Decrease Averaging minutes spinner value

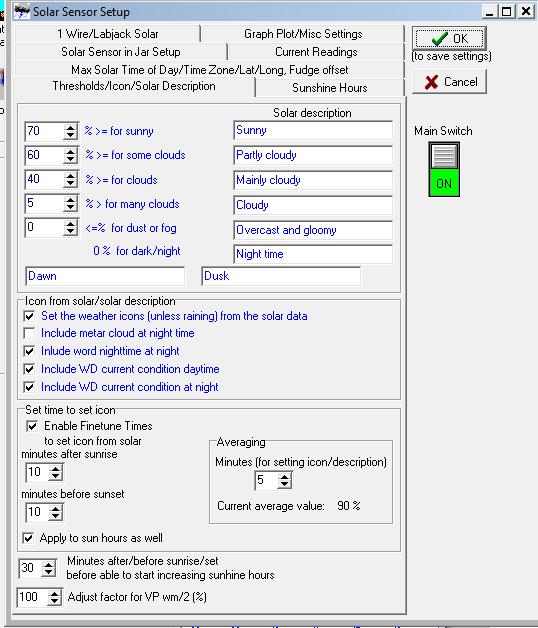[x=284, y=484]
